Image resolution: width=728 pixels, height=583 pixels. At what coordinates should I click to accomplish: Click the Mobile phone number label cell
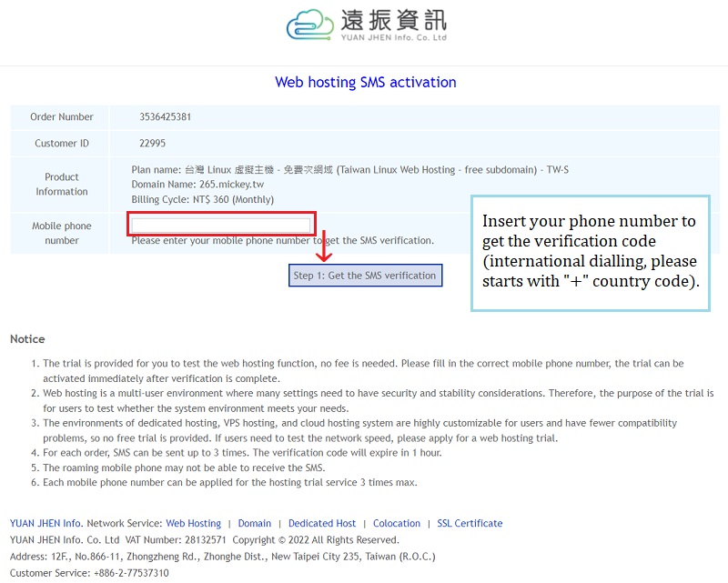coord(60,233)
